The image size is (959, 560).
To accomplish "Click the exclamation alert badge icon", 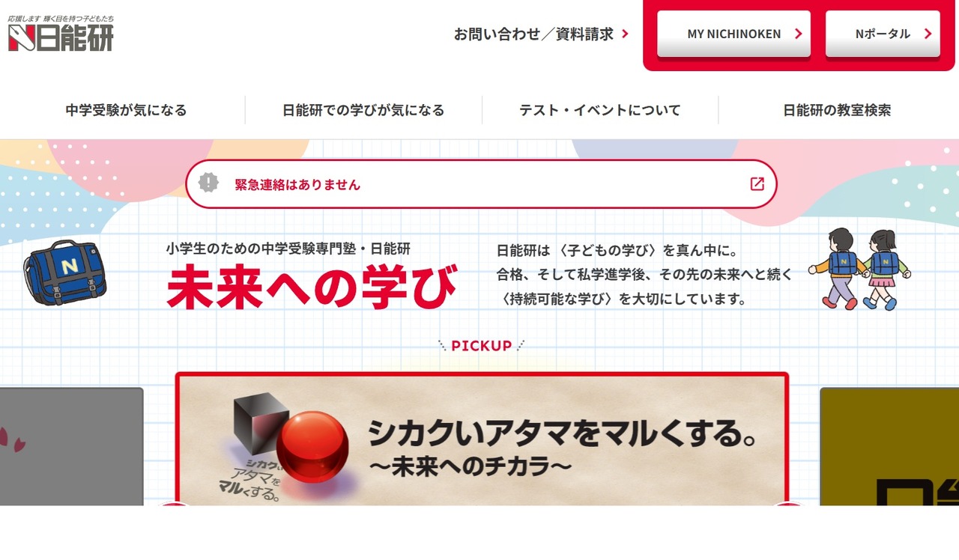I will point(208,183).
